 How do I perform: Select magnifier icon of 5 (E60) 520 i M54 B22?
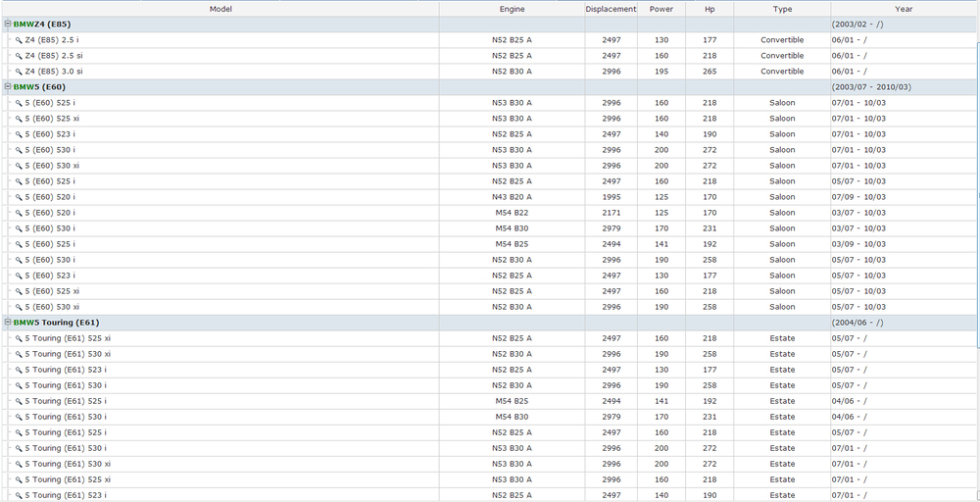19,213
